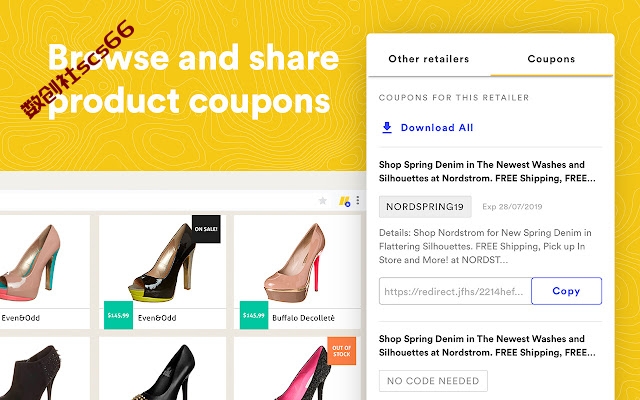The image size is (640, 400).
Task: Open the first Shop Spring Denim coupon title
Action: [x=487, y=171]
